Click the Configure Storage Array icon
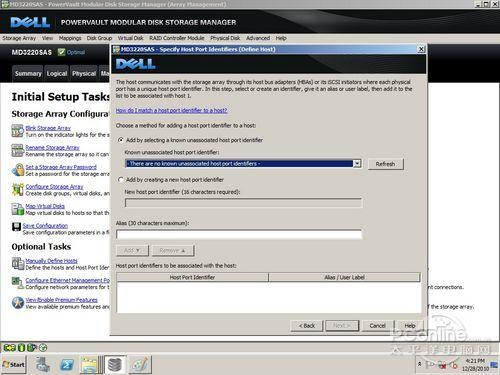500x375 pixels. pyautogui.click(x=17, y=190)
